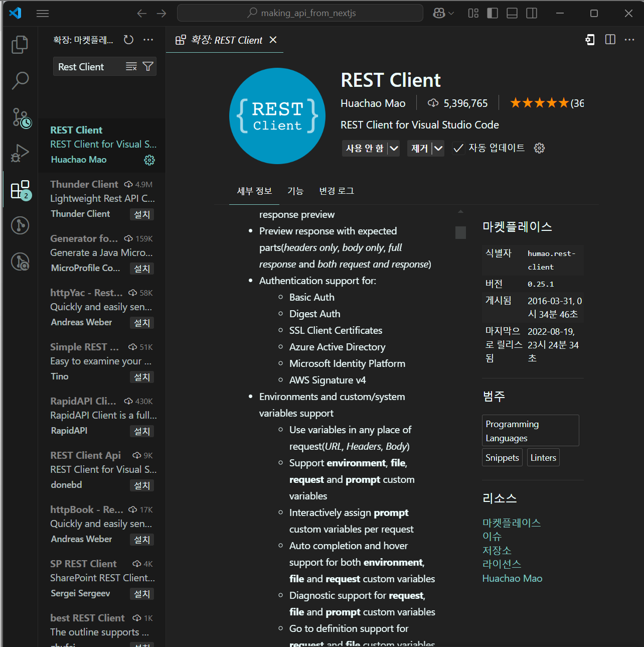Open Huachao Mao link under resources
This screenshot has height=647, width=644.
512,578
